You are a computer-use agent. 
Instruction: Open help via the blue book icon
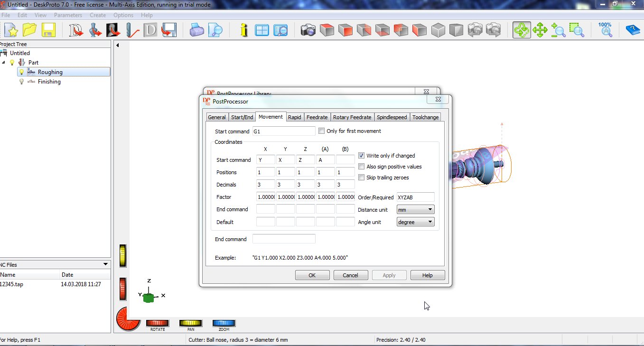tap(633, 30)
